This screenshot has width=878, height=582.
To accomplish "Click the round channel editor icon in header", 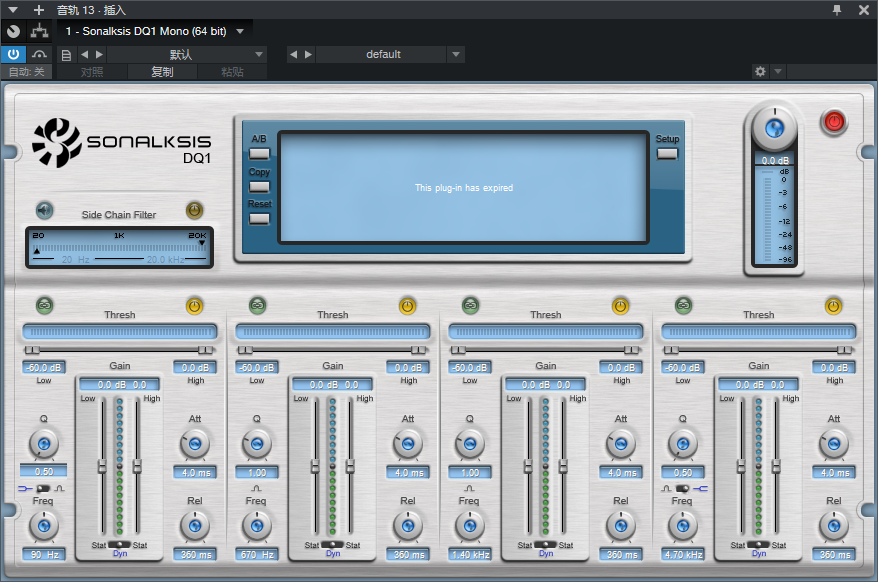I will (13, 31).
